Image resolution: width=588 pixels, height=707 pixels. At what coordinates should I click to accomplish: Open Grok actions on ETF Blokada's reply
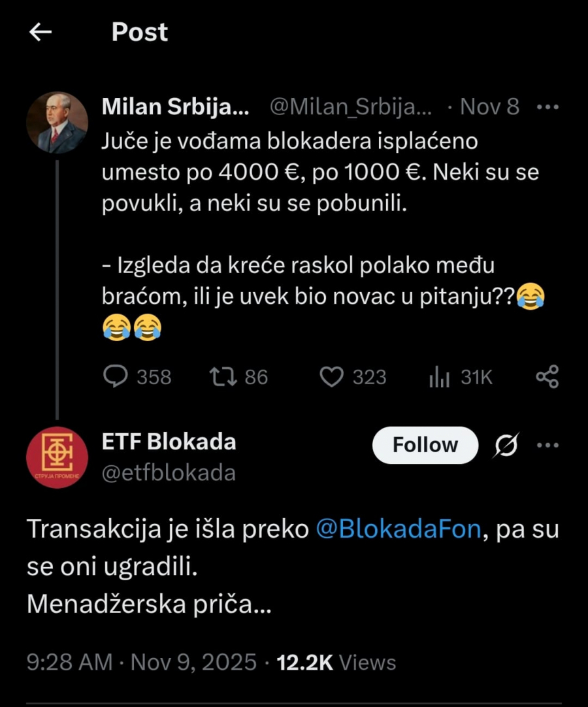pyautogui.click(x=505, y=445)
